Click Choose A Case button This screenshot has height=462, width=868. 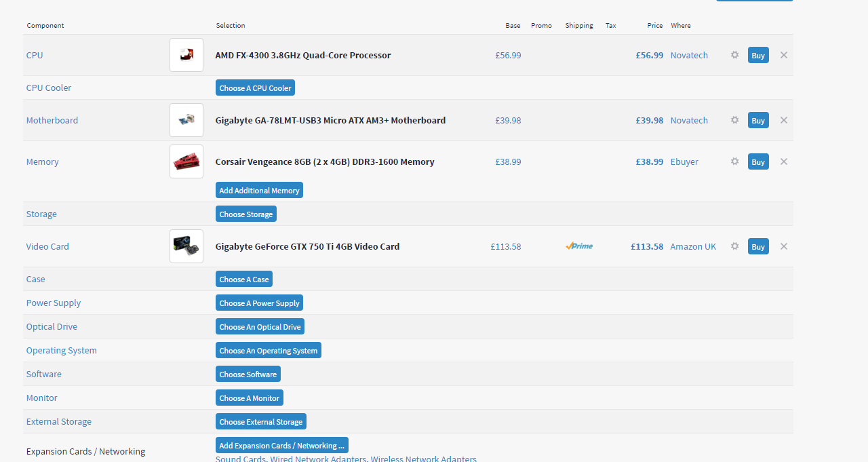(x=244, y=280)
